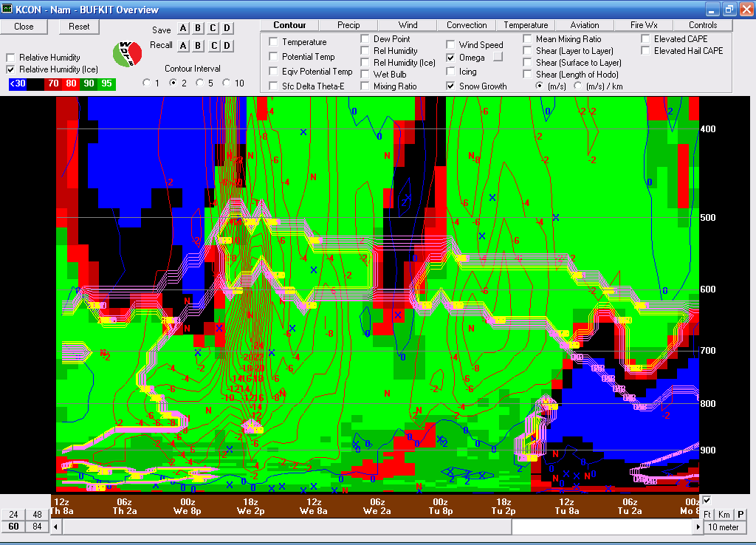Viewport: 756px width, 545px height.
Task: Enable the Elevated CAPE checkbox
Action: (645, 38)
